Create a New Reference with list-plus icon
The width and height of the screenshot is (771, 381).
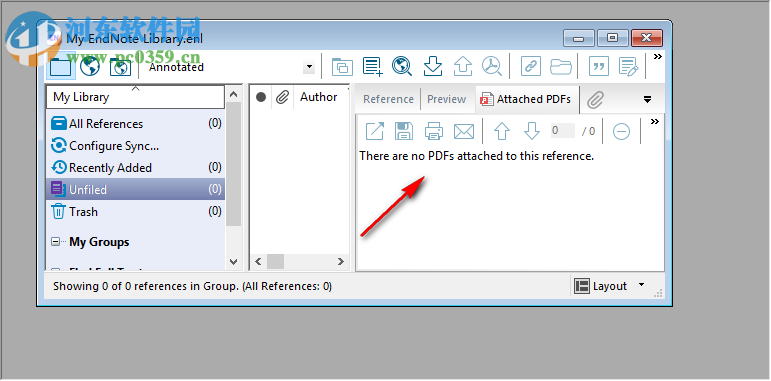click(x=373, y=66)
